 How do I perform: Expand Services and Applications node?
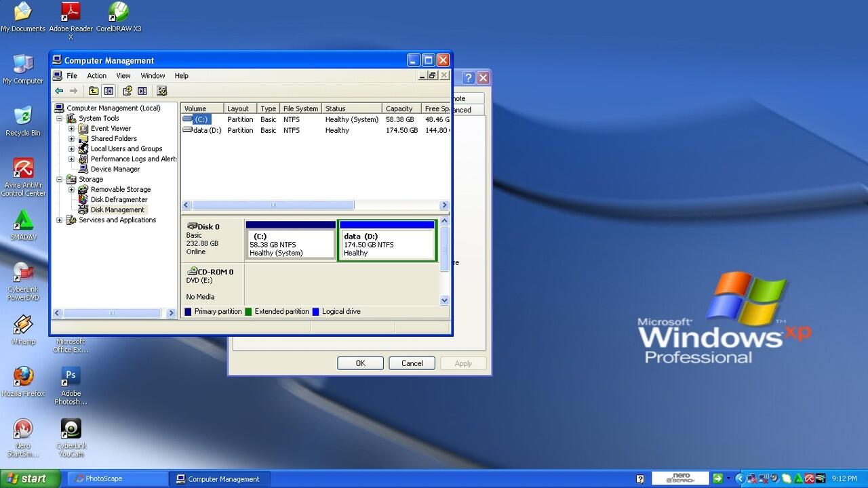click(59, 220)
